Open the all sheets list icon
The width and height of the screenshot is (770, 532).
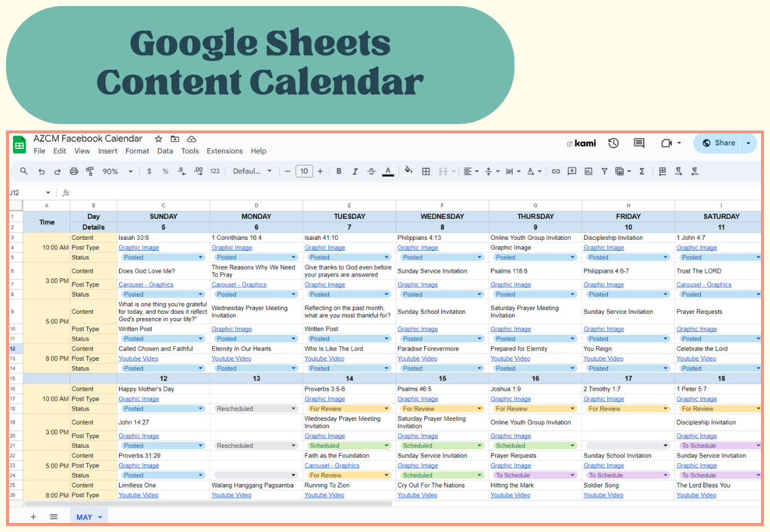[54, 517]
